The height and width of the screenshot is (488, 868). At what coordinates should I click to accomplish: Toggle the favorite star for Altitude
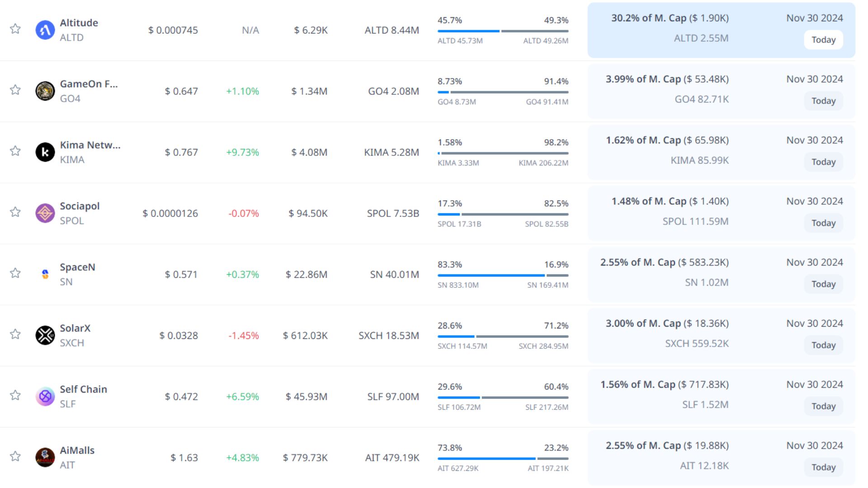pyautogui.click(x=15, y=29)
